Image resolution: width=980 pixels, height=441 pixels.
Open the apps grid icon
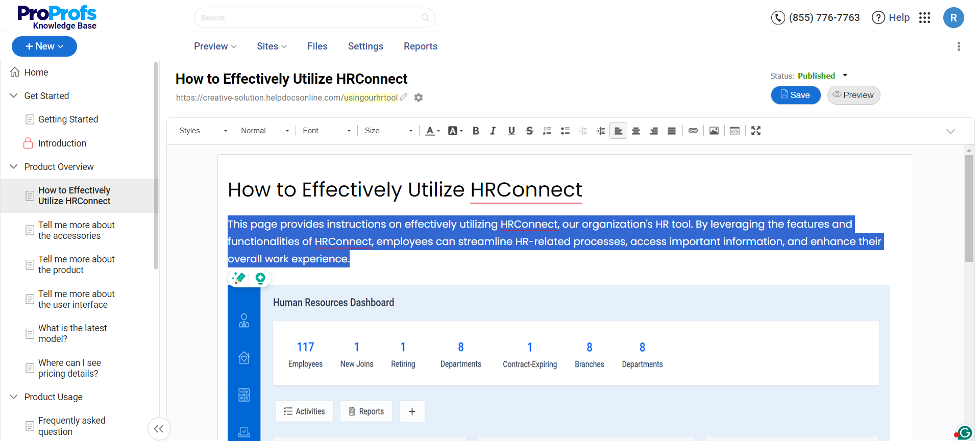coord(925,18)
